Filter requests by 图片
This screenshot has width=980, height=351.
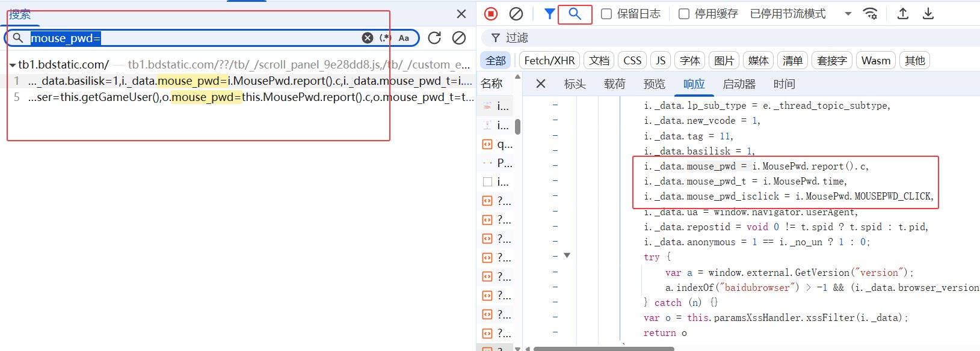point(724,61)
